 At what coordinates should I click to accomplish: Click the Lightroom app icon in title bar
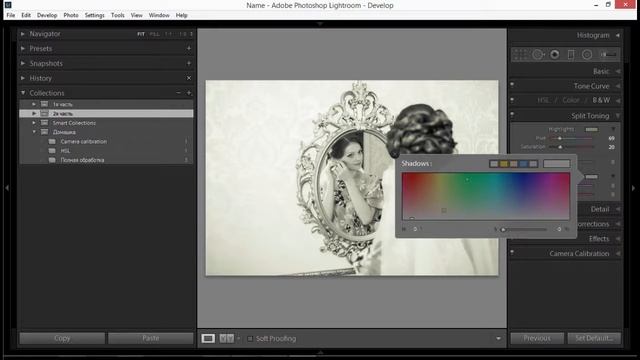pyautogui.click(x=8, y=5)
